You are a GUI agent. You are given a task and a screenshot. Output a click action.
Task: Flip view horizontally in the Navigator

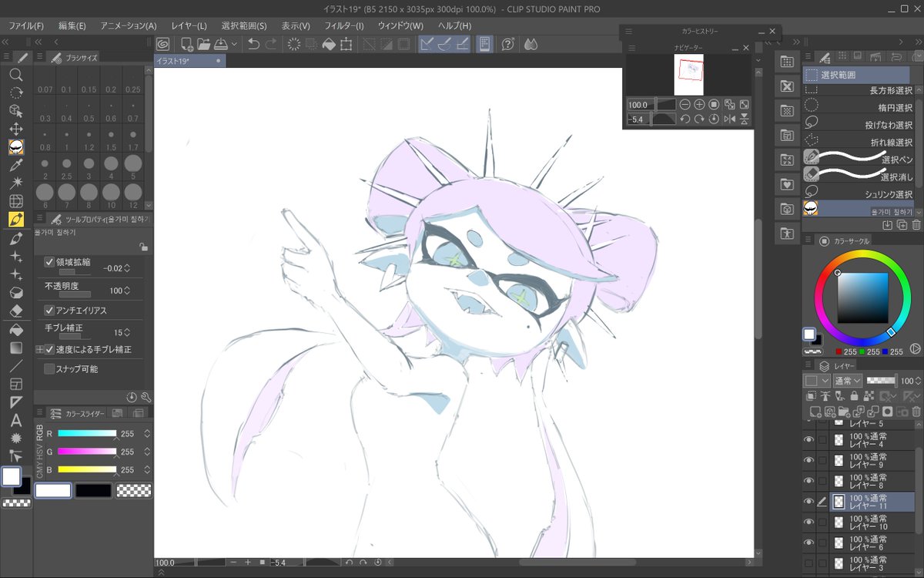pyautogui.click(x=729, y=119)
